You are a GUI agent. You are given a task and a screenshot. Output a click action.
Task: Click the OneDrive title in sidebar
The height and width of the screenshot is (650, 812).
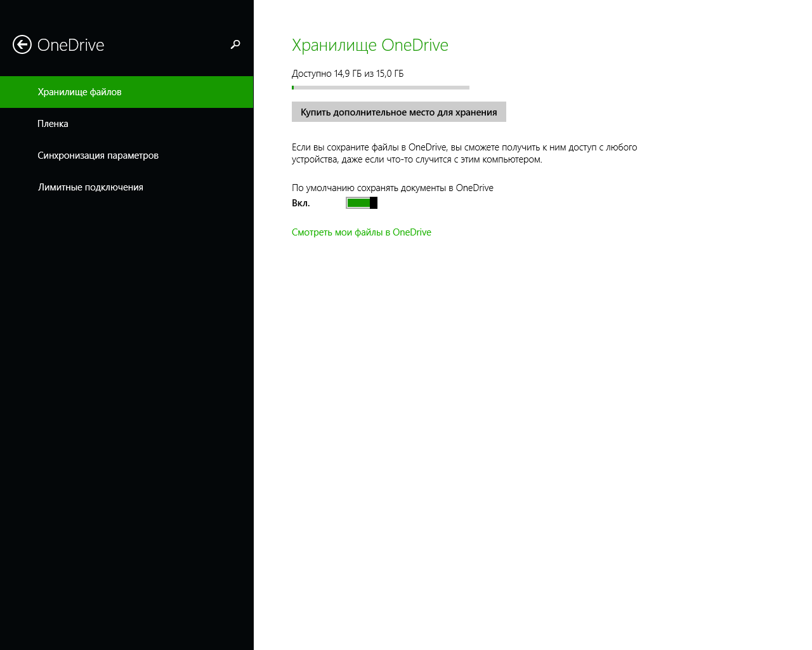click(x=70, y=45)
